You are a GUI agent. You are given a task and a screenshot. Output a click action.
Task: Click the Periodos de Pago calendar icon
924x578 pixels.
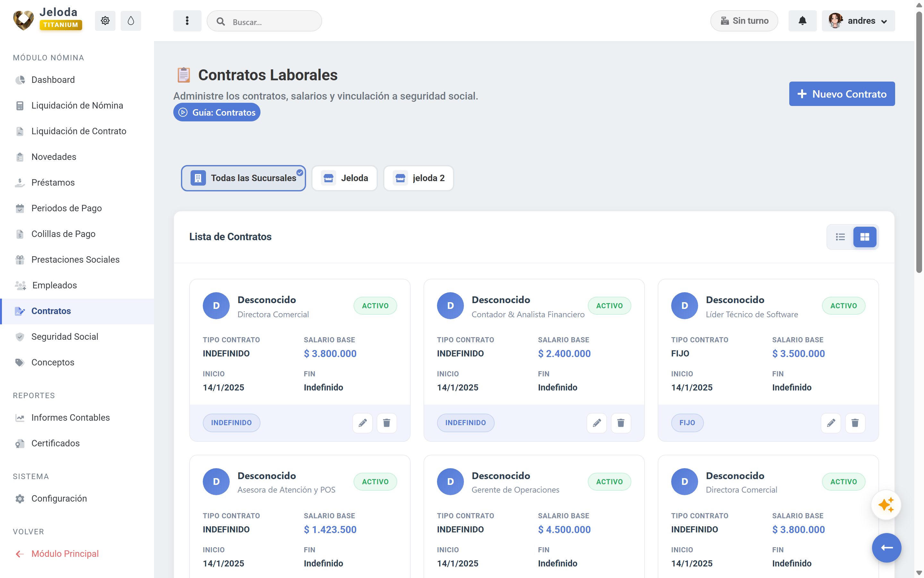click(20, 208)
